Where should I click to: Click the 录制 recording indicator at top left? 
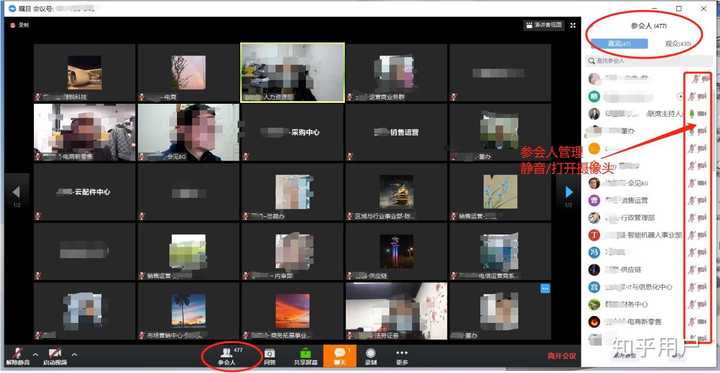(19, 25)
